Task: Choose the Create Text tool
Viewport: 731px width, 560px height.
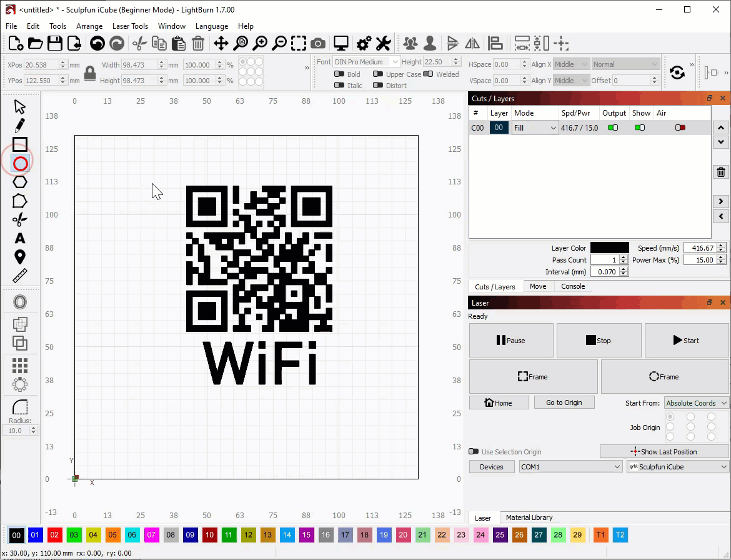Action: click(x=20, y=238)
